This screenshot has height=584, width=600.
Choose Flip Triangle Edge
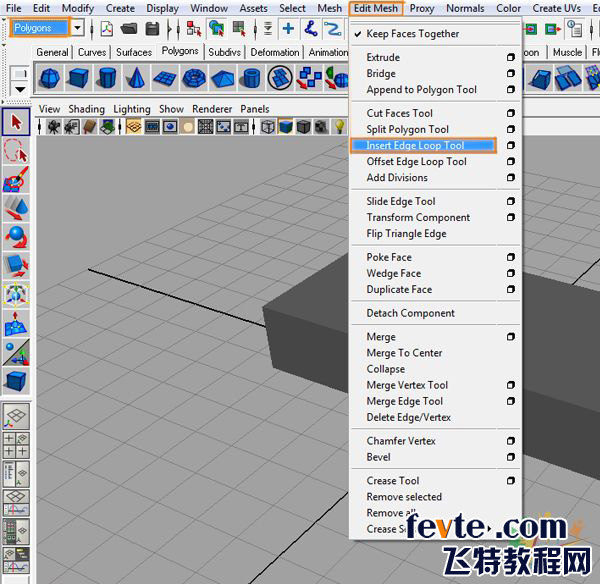click(x=406, y=233)
